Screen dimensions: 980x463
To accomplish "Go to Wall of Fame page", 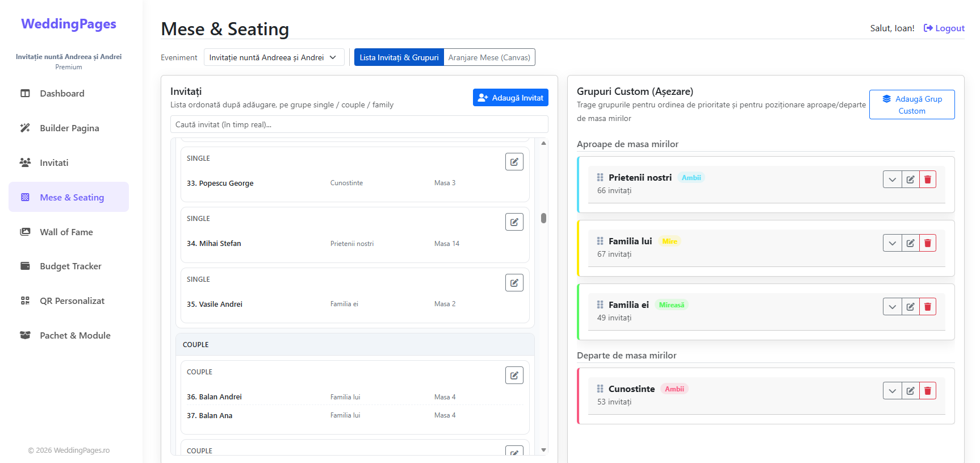I will click(x=66, y=232).
